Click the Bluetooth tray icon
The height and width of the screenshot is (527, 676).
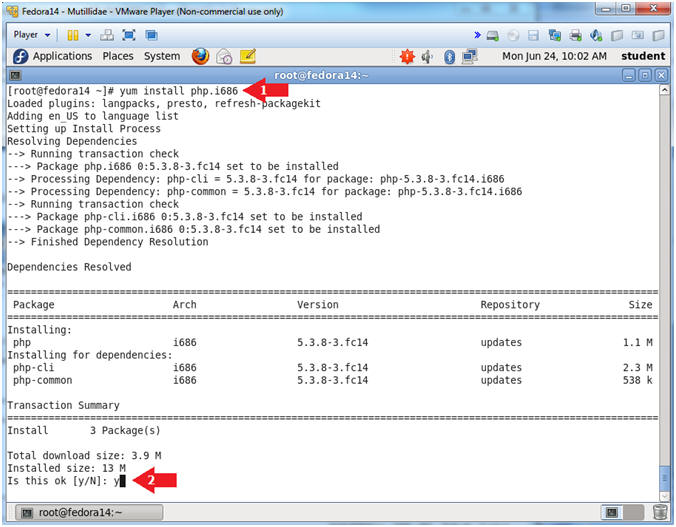(x=449, y=57)
